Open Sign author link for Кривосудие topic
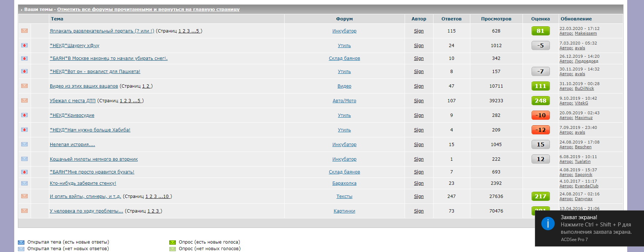 tap(419, 115)
